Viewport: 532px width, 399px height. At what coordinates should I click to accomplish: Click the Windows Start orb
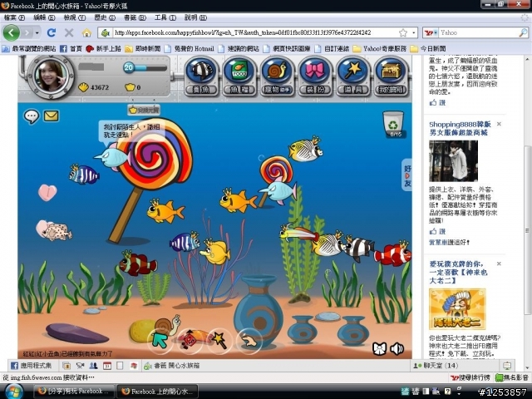(x=13, y=391)
